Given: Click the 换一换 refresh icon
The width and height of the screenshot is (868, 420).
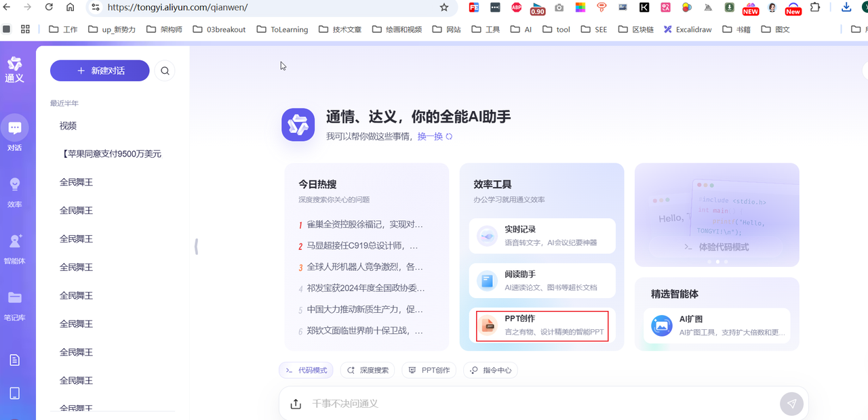Looking at the screenshot, I should point(449,137).
